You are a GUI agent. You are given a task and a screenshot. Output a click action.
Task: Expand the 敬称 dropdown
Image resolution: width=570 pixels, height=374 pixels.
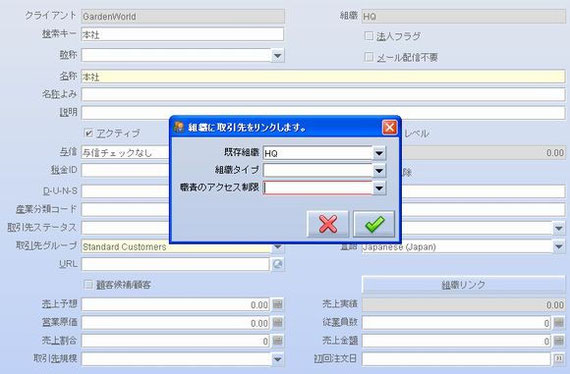[277, 56]
